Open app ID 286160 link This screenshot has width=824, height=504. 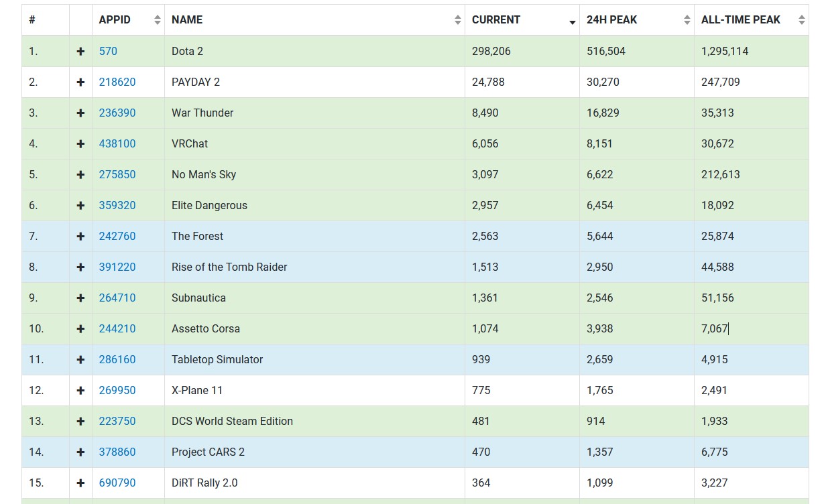click(x=117, y=359)
